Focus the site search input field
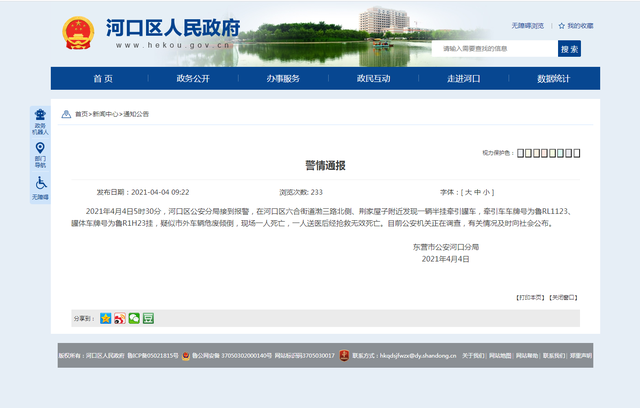The width and height of the screenshot is (640, 408). [495, 49]
